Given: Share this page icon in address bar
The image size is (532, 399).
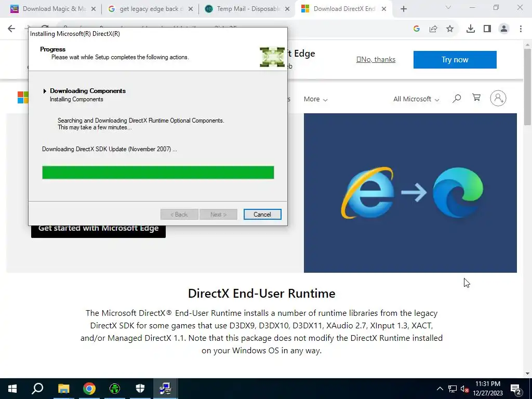Looking at the screenshot, I should point(433,29).
